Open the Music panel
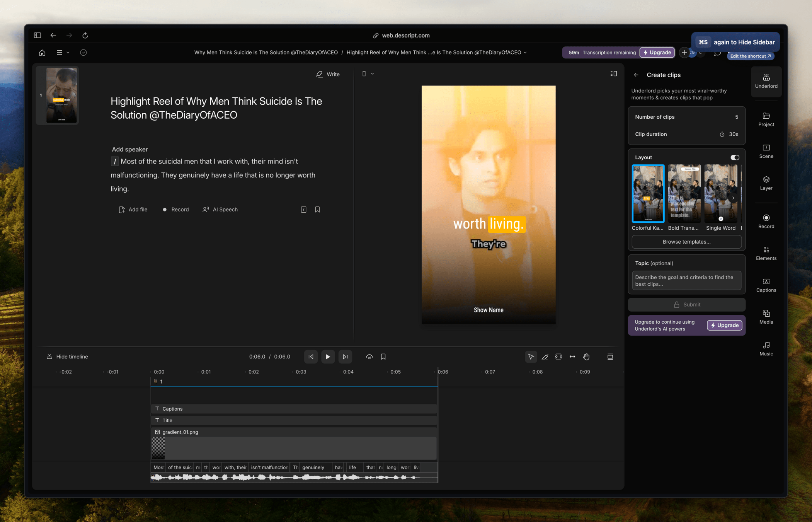The height and width of the screenshot is (522, 812). (x=766, y=349)
